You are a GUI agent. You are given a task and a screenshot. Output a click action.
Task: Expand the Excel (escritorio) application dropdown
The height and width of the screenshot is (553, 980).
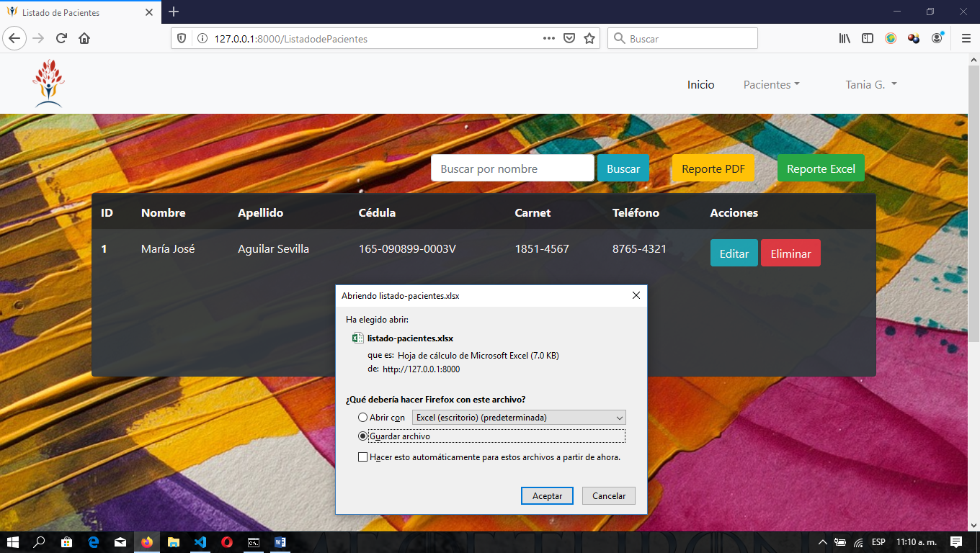tap(518, 418)
